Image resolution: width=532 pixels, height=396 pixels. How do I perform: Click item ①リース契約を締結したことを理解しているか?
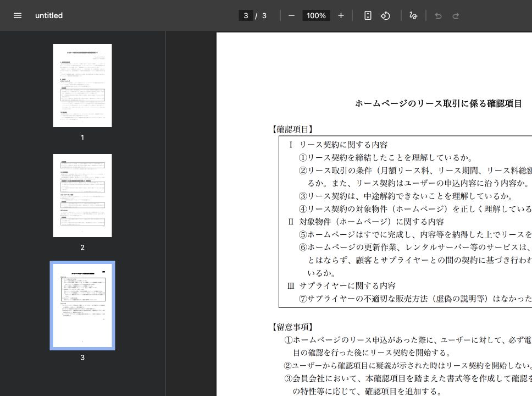pyautogui.click(x=385, y=158)
